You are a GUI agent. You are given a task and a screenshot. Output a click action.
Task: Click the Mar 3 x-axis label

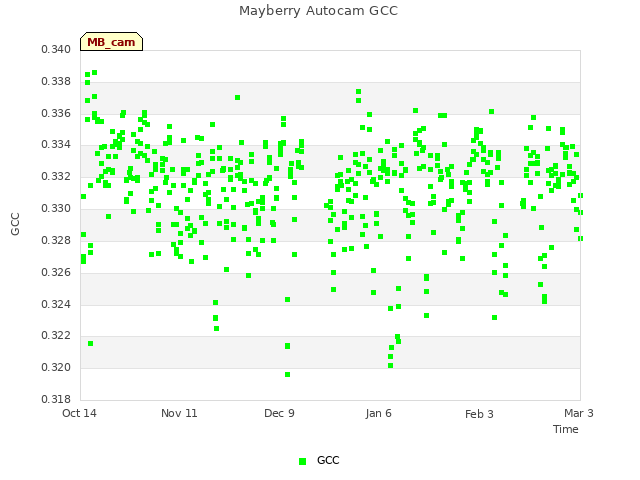coord(579,413)
